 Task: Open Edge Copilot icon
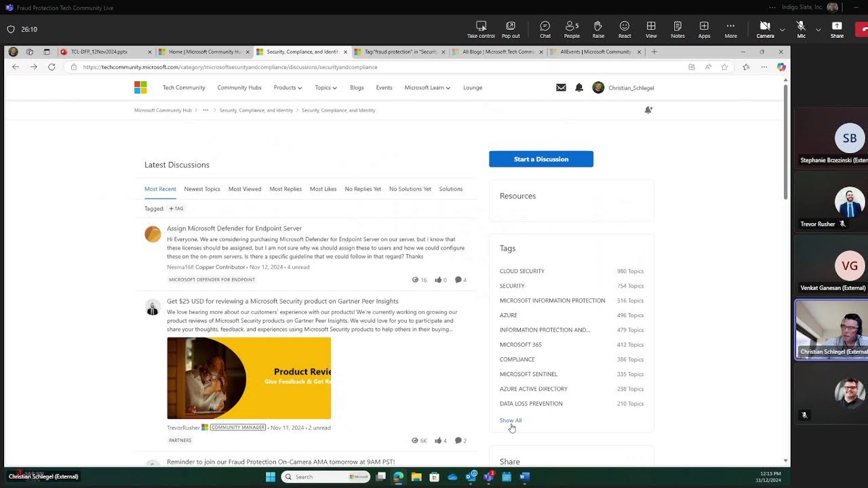(781, 67)
